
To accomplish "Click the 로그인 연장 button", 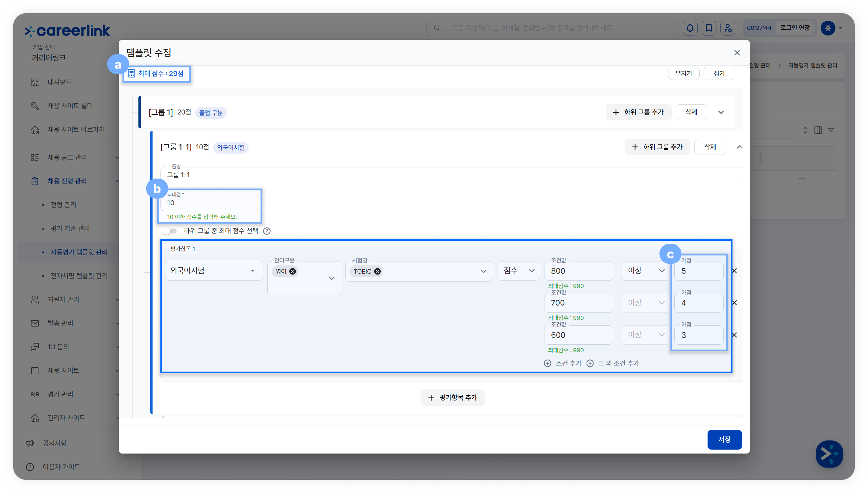I will (795, 28).
